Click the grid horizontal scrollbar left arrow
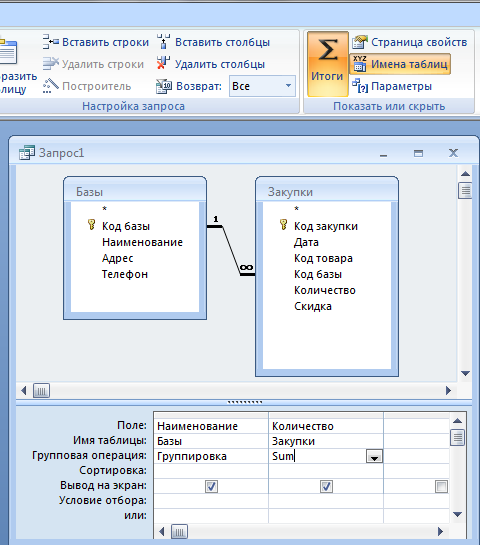The width and height of the screenshot is (480, 545). (162, 531)
